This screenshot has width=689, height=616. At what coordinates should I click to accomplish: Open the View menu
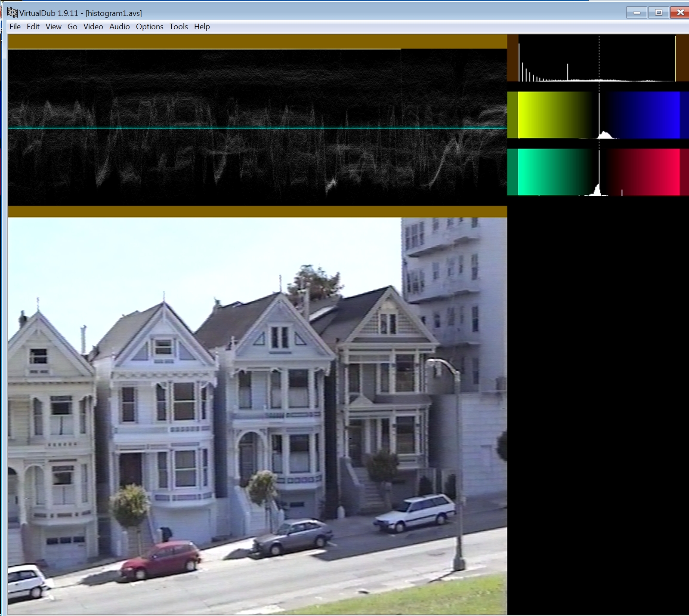53,27
